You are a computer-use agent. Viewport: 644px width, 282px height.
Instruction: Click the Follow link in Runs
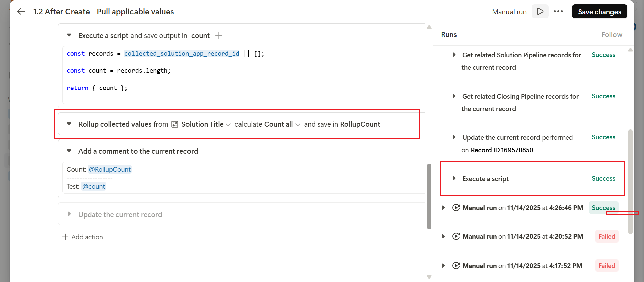tap(611, 35)
